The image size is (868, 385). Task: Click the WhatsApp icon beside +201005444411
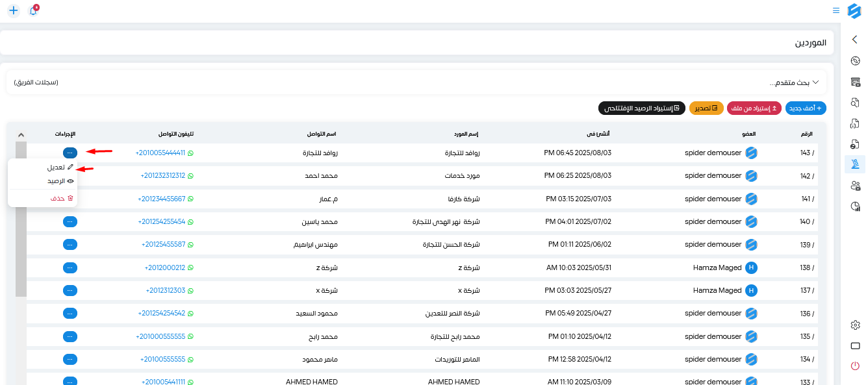click(x=190, y=153)
